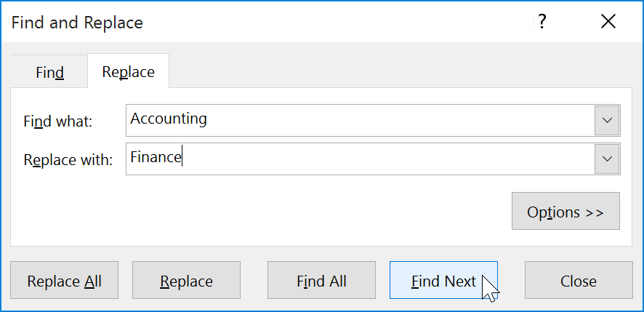The image size is (644, 312).
Task: Click blank space inside Find what box
Action: (x=400, y=120)
